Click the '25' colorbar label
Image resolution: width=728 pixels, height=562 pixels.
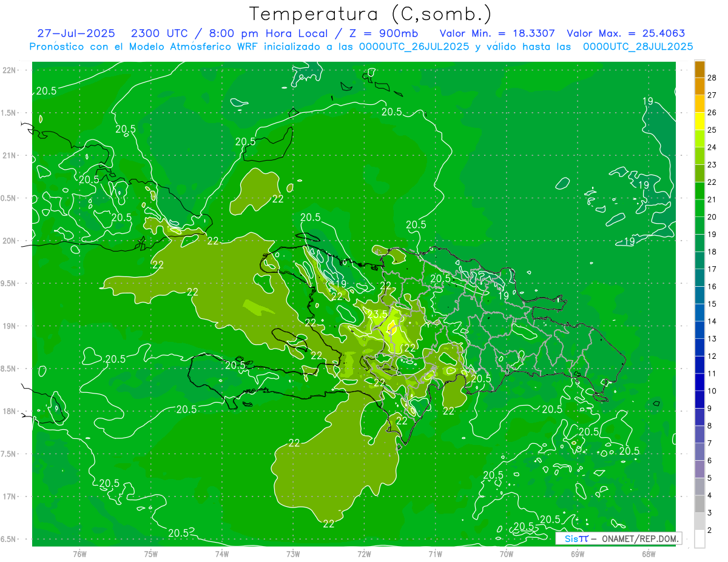tap(712, 129)
